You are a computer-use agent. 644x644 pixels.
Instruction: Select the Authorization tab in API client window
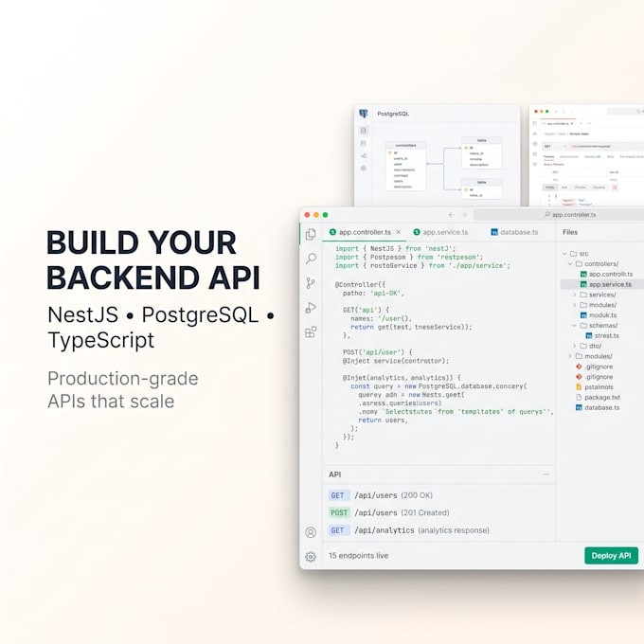click(569, 156)
